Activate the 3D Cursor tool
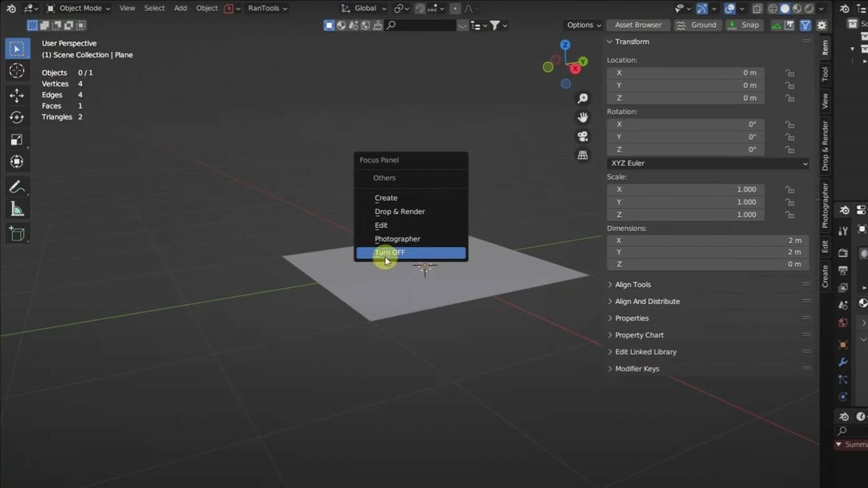This screenshot has height=488, width=868. click(x=17, y=71)
